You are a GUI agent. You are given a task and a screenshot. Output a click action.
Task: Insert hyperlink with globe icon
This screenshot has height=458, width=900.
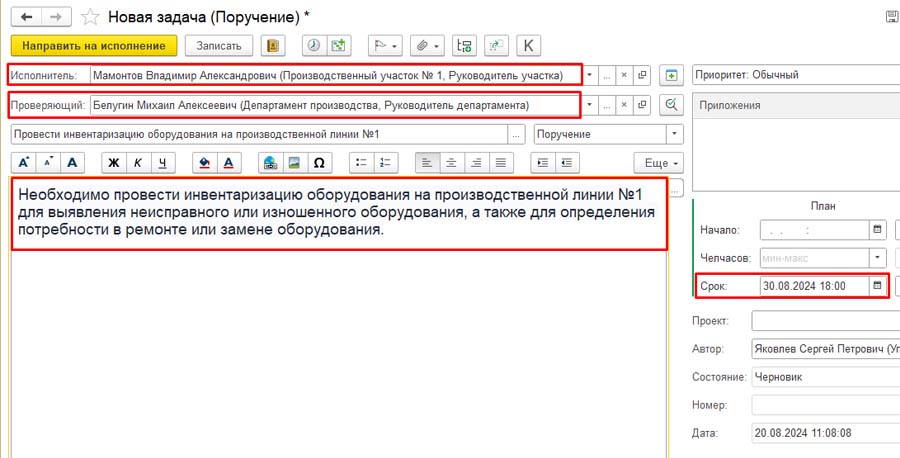pyautogui.click(x=270, y=163)
